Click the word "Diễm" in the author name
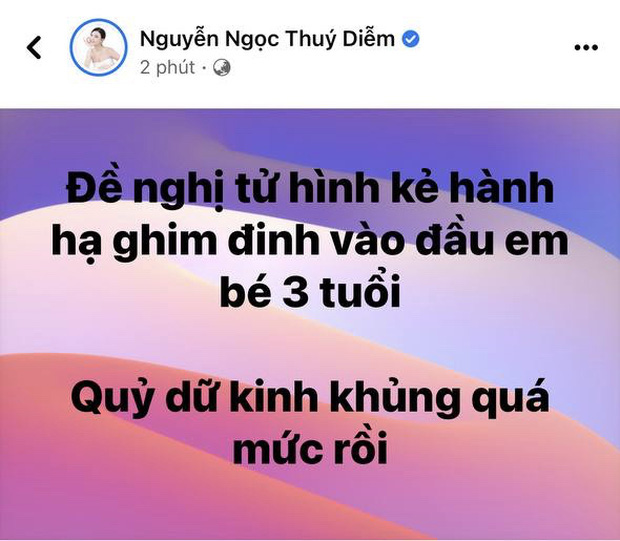Image resolution: width=620 pixels, height=541 pixels. click(369, 39)
